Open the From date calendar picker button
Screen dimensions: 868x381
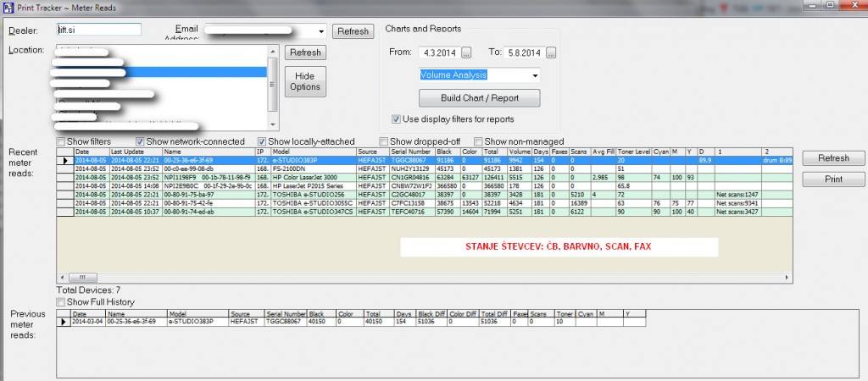[x=466, y=52]
